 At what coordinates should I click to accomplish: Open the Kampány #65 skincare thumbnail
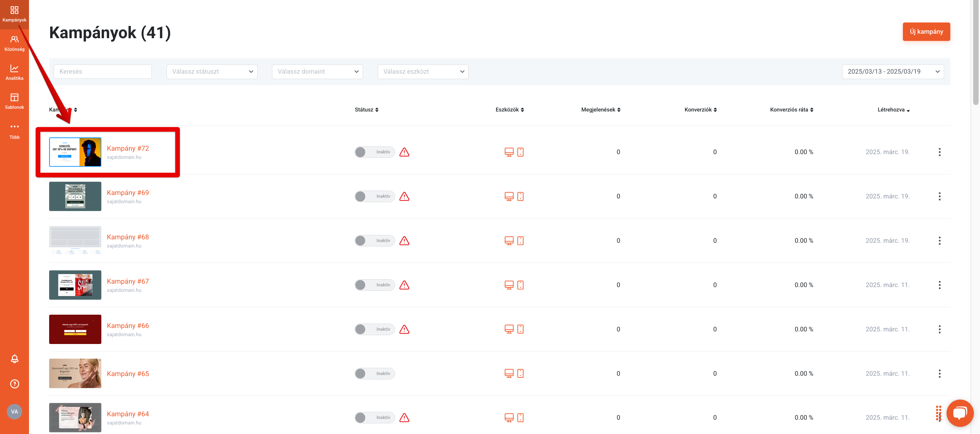point(75,374)
